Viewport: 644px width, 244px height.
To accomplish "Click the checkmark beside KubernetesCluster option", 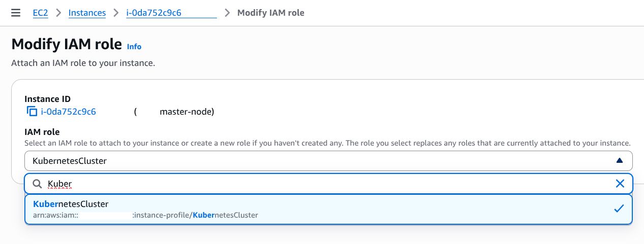I will tap(619, 208).
